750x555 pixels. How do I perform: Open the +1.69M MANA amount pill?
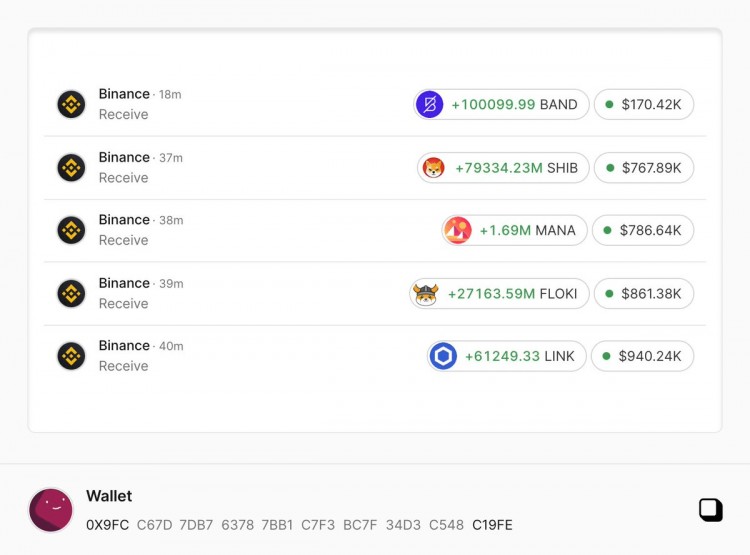tap(514, 231)
